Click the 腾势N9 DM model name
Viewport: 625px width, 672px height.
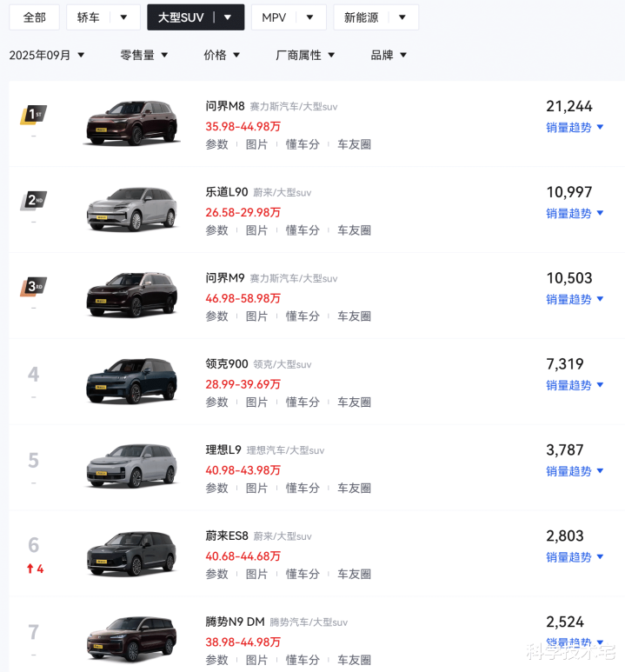[235, 622]
